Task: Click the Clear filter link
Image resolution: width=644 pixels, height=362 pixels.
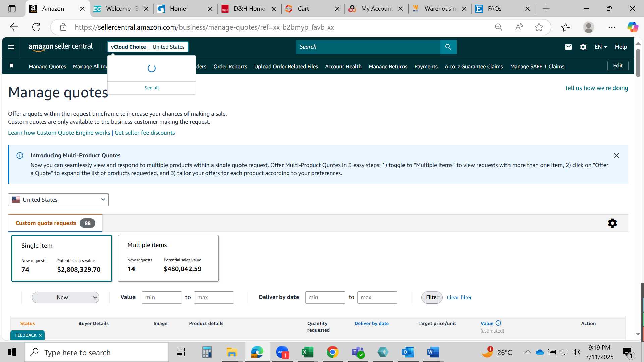Action: tap(459, 297)
